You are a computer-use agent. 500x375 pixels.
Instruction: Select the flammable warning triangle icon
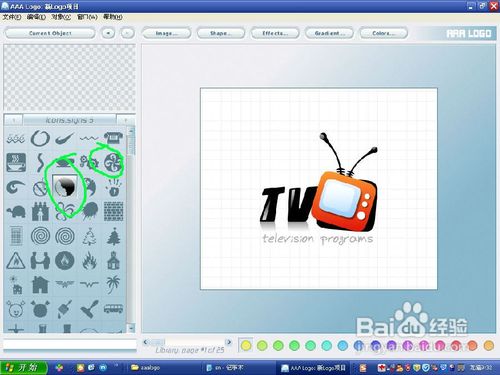pos(16,260)
